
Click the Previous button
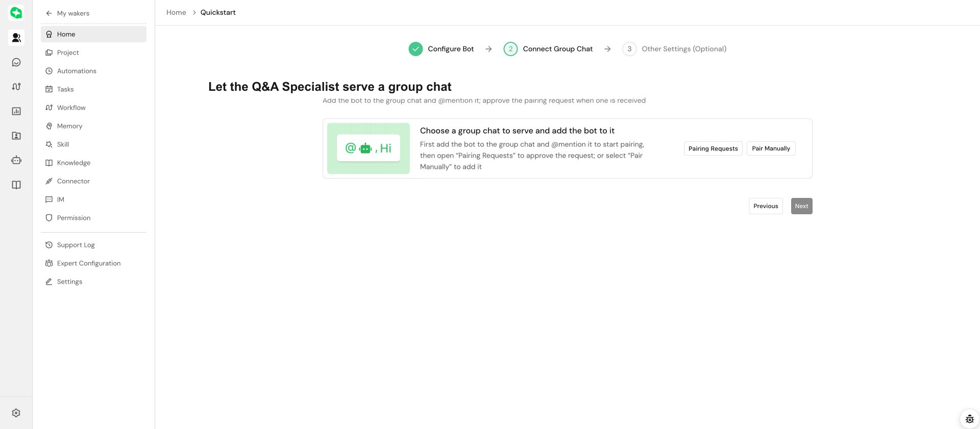pos(766,206)
